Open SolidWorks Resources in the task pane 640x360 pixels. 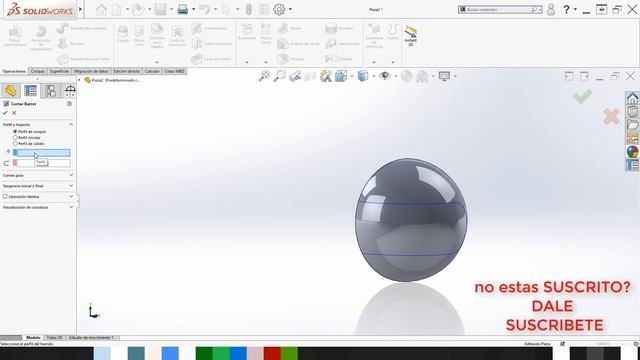(632, 98)
